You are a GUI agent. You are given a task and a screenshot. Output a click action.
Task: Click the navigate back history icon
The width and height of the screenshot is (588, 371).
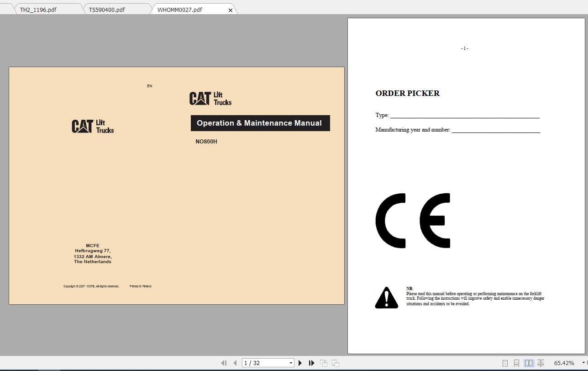pos(324,362)
